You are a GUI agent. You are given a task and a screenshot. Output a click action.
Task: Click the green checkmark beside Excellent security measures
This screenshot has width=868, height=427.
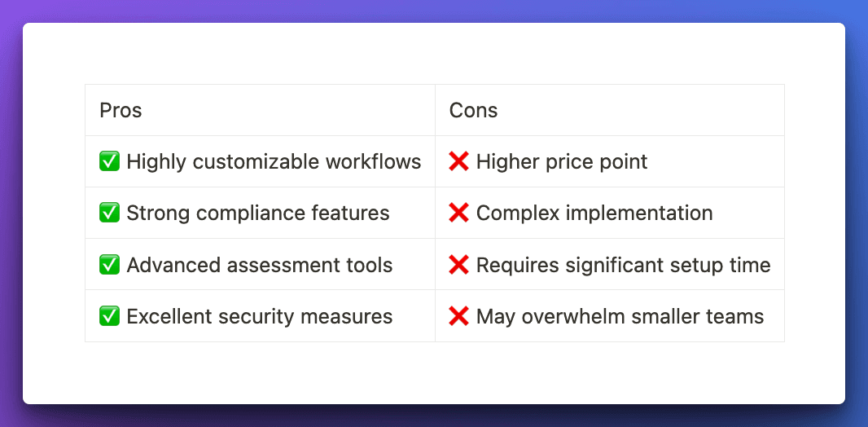pyautogui.click(x=109, y=316)
